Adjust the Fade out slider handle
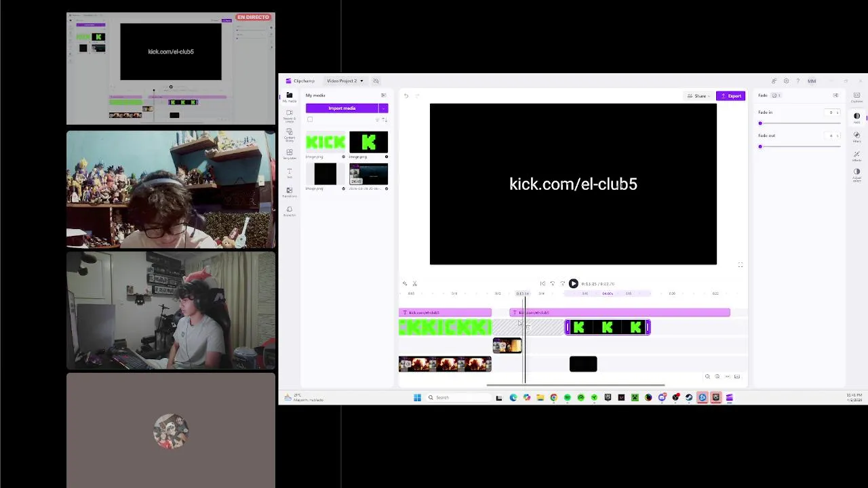 point(760,146)
